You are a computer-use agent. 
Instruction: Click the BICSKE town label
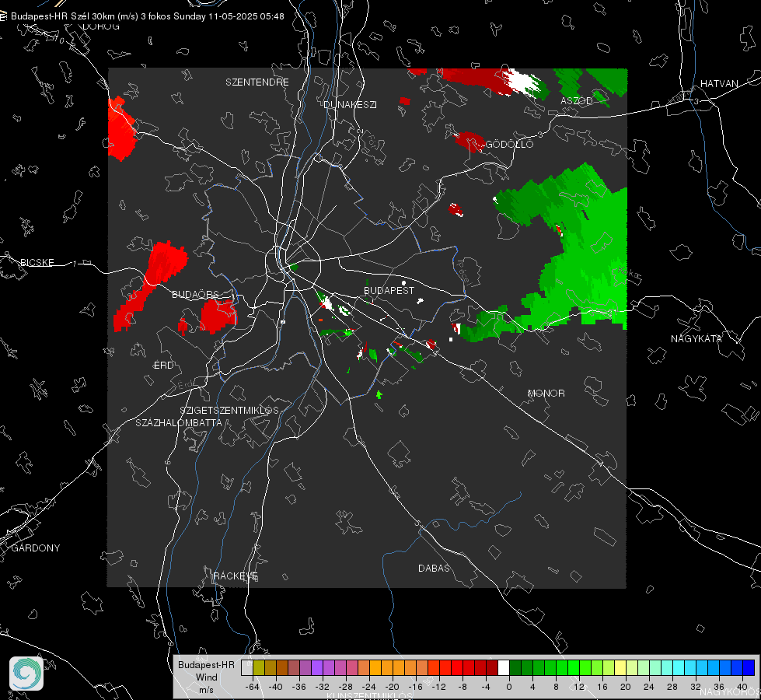[37, 262]
